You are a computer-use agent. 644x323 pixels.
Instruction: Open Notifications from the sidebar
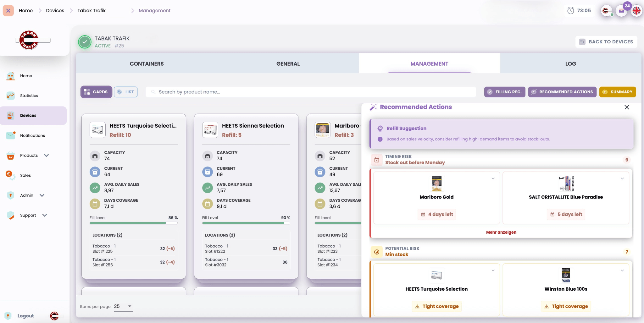pos(32,135)
